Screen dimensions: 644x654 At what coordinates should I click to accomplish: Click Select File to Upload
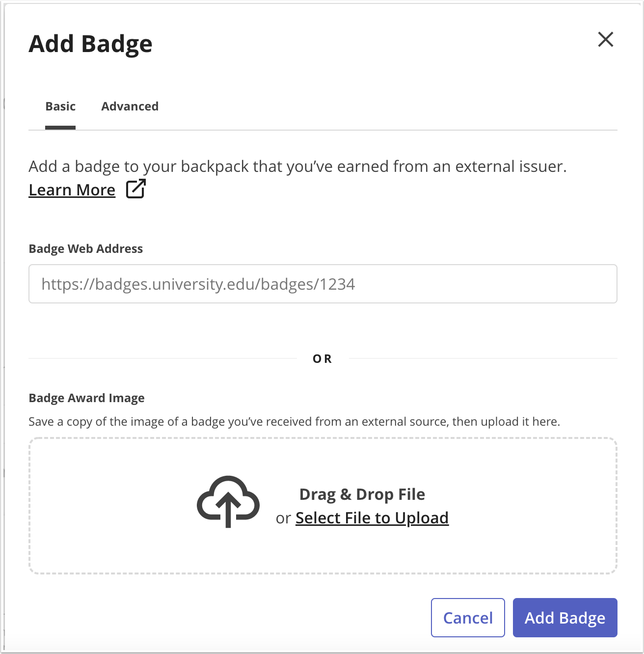pyautogui.click(x=372, y=518)
